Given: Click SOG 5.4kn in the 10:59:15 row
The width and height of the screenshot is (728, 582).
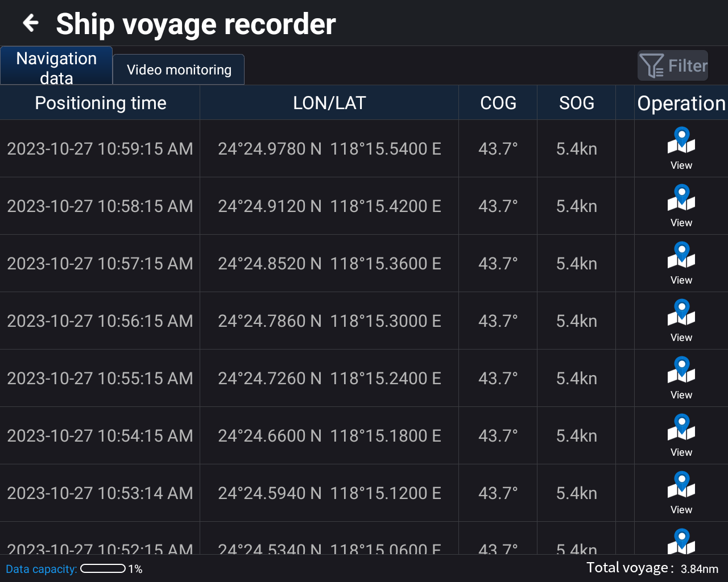Looking at the screenshot, I should click(577, 149).
